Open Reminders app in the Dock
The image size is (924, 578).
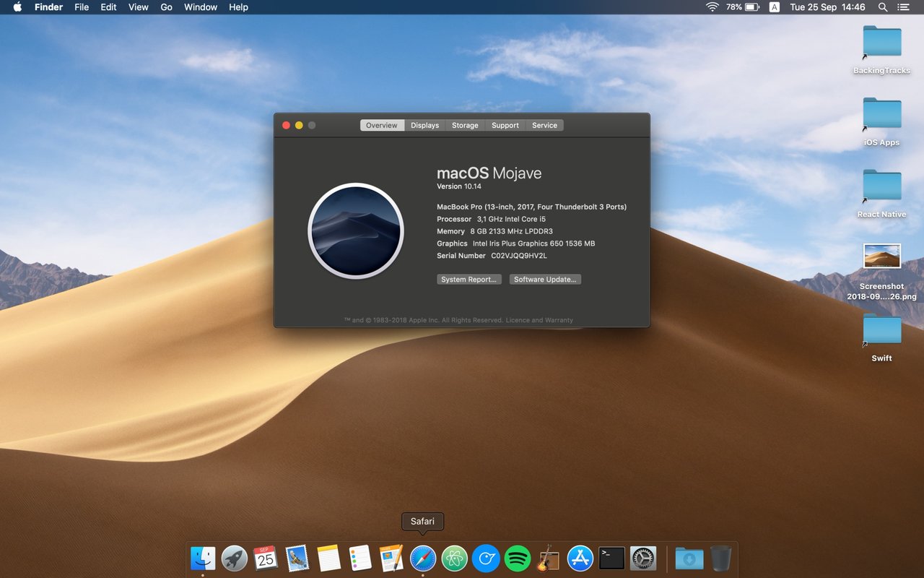click(360, 558)
